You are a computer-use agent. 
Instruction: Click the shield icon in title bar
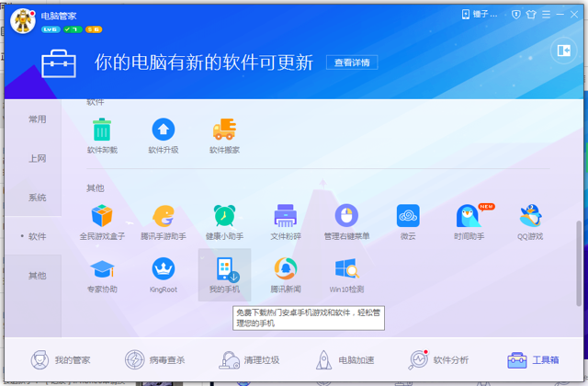pos(516,15)
